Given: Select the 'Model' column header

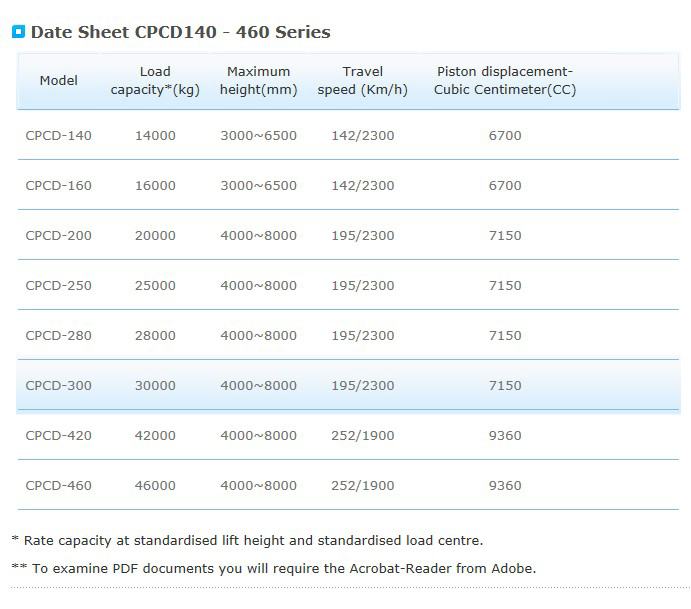Looking at the screenshot, I should point(59,80).
